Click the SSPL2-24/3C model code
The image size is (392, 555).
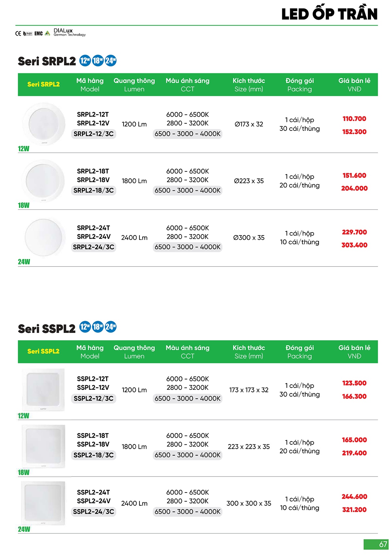[93, 512]
